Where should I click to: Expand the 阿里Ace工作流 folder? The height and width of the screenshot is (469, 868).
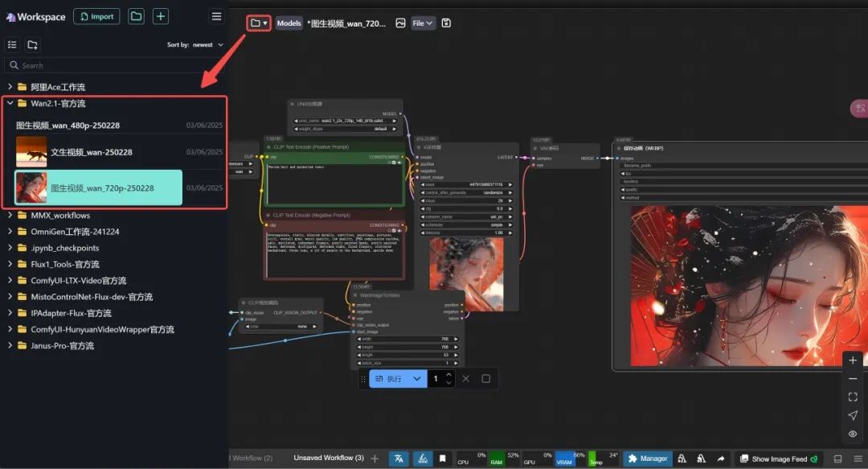point(10,87)
